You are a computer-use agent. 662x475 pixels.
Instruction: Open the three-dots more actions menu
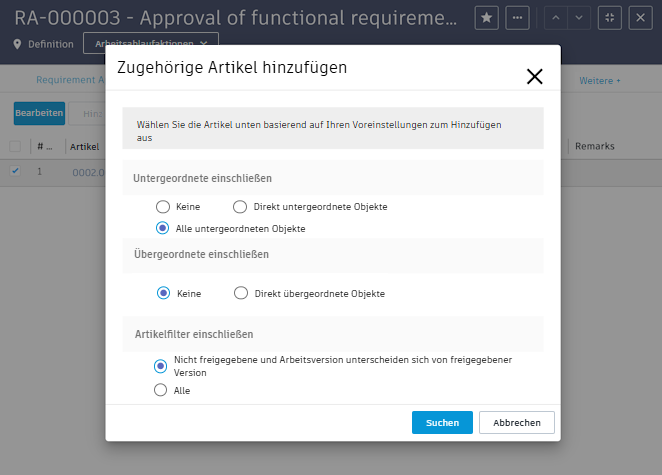(517, 18)
